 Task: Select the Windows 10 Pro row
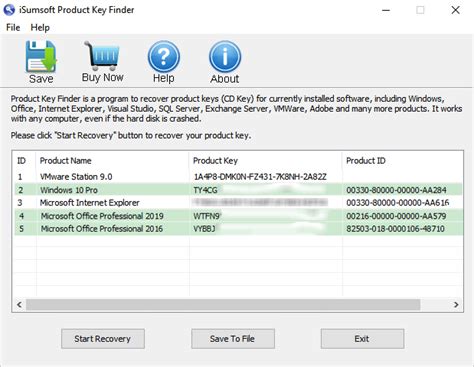(238, 190)
